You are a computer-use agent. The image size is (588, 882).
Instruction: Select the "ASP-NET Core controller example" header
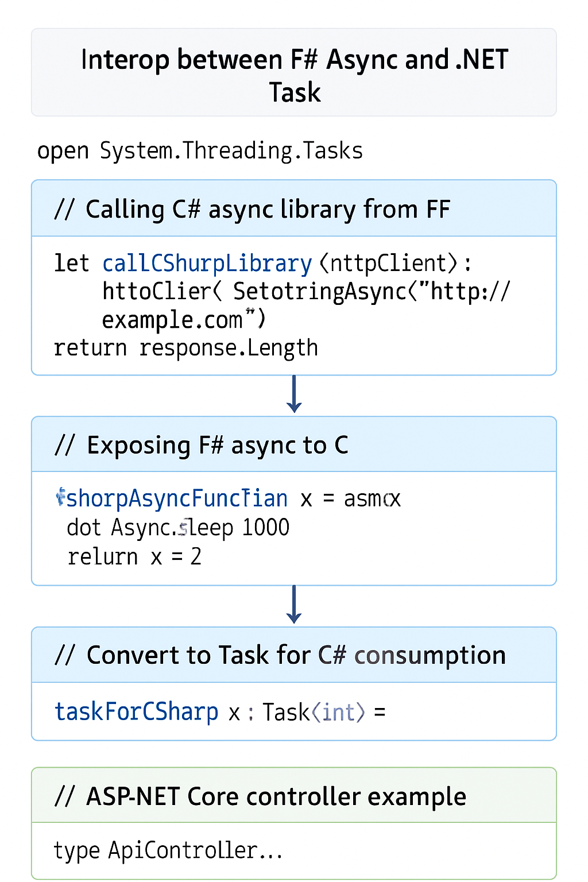(260, 796)
